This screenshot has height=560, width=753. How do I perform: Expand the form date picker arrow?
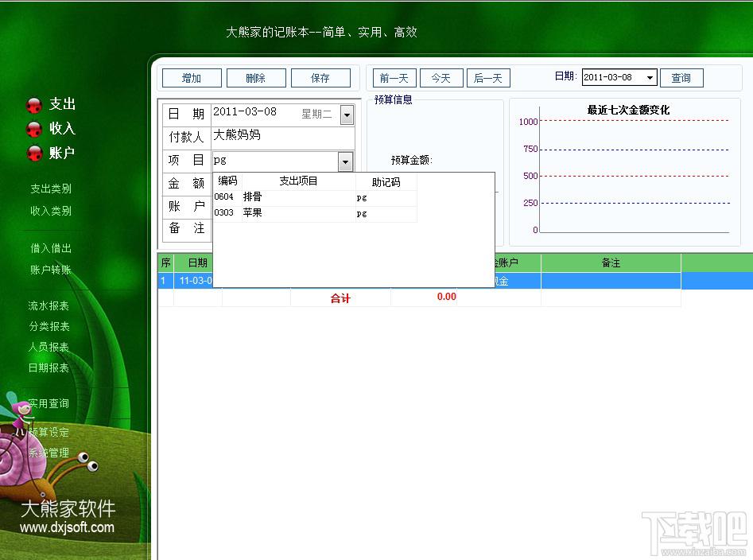click(x=347, y=115)
